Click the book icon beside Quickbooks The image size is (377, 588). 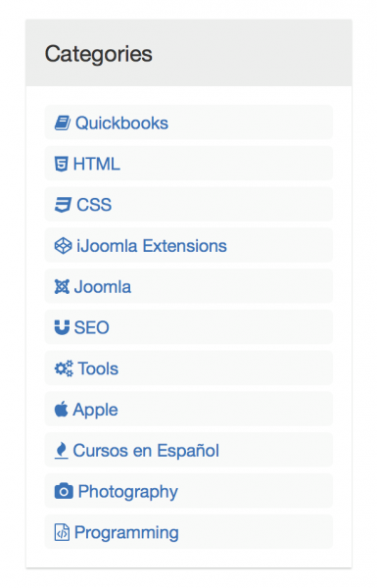[63, 123]
